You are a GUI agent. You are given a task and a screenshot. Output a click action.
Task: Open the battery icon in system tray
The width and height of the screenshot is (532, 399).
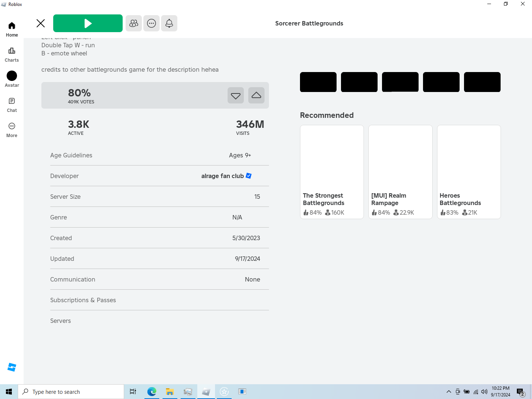[467, 392]
